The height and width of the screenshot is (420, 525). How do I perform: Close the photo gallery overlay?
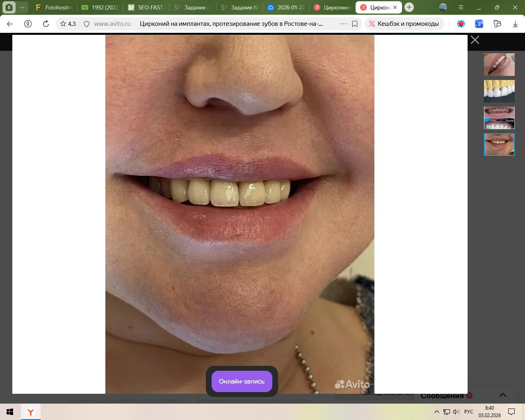475,40
